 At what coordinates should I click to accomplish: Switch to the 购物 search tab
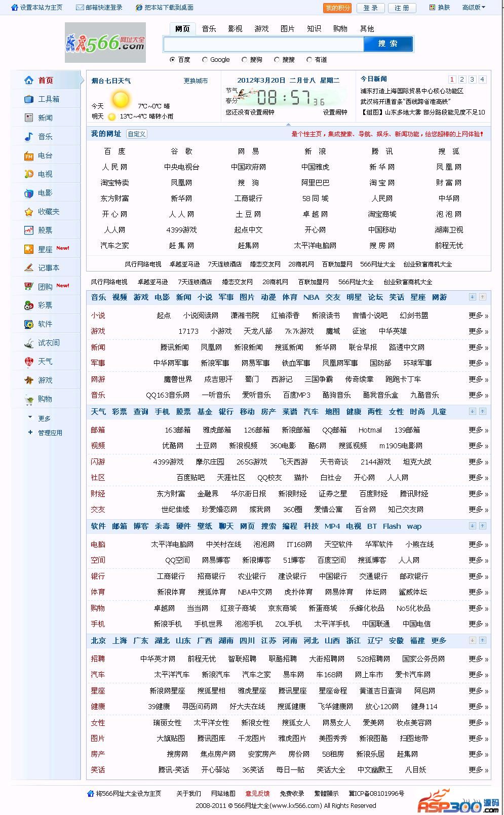(340, 29)
